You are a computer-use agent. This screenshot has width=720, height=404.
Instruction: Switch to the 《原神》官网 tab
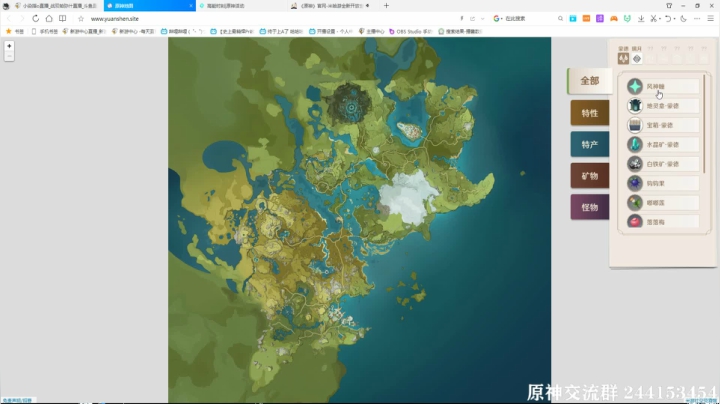click(x=331, y=6)
